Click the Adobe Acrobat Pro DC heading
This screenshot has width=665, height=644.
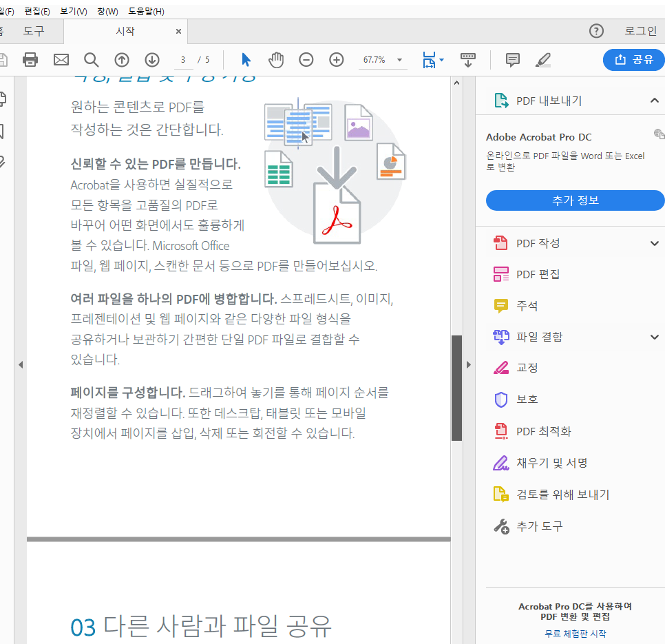pos(538,137)
